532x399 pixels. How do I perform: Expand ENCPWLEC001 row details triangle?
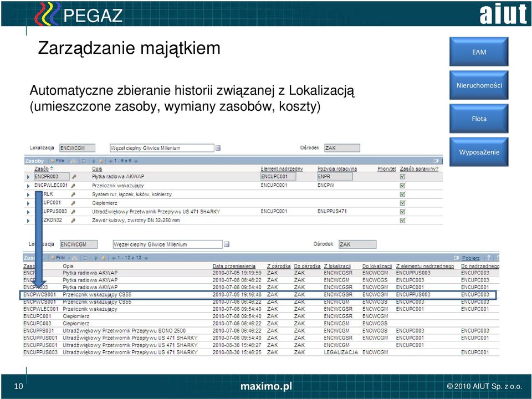click(28, 186)
